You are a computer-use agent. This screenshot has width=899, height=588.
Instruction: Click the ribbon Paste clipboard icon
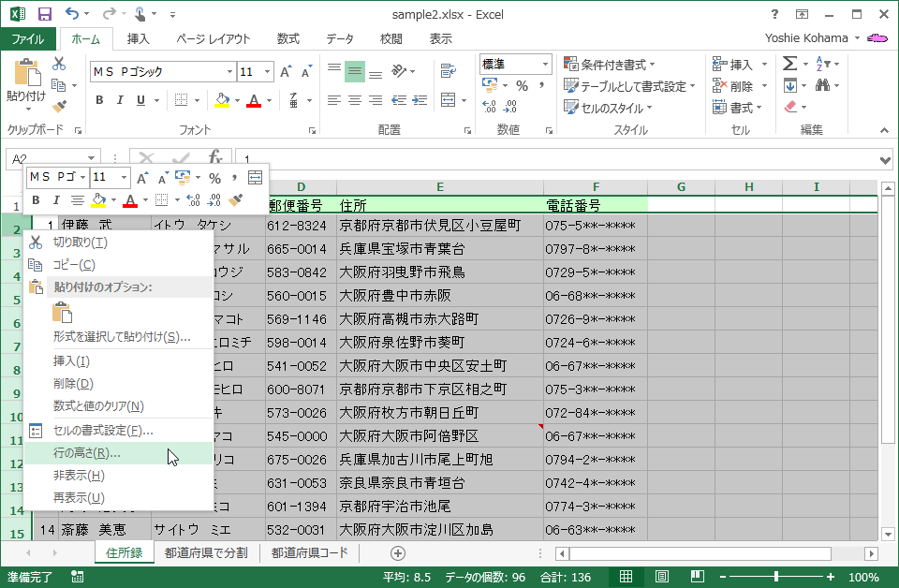pyautogui.click(x=26, y=73)
